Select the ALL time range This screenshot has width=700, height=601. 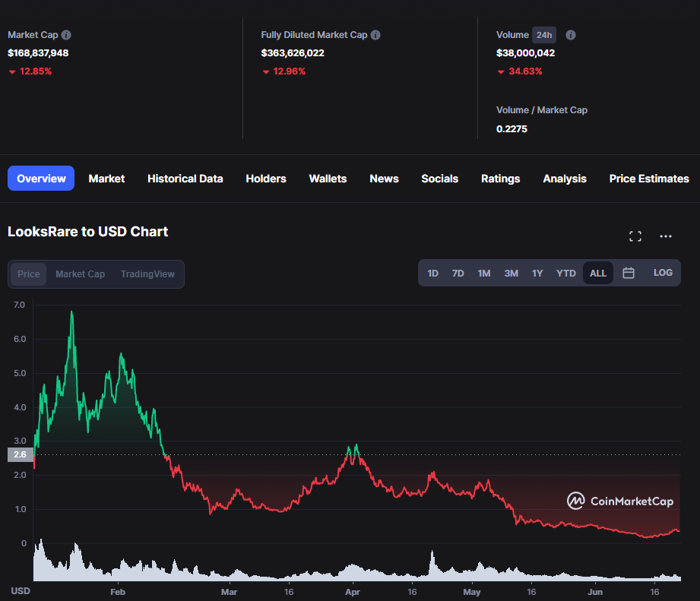pyautogui.click(x=597, y=273)
